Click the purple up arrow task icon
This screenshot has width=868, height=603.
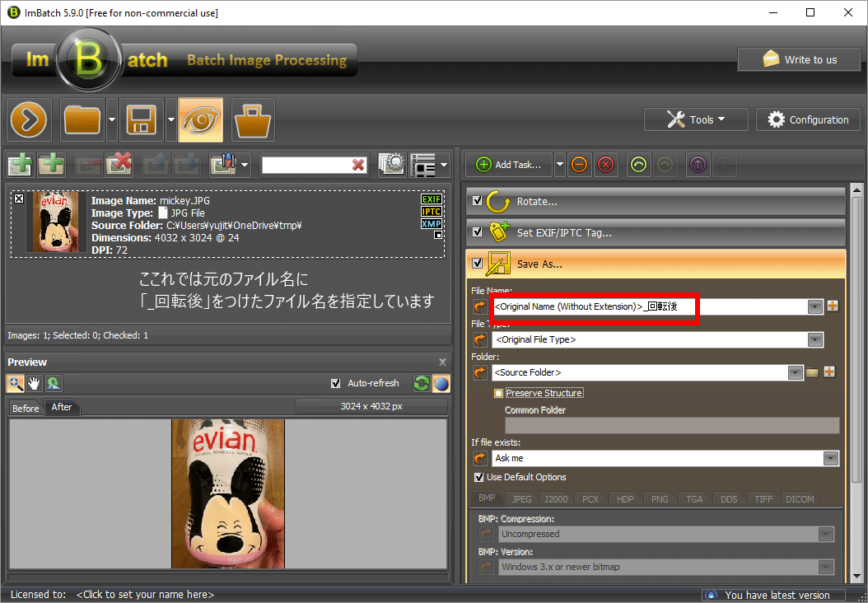click(x=697, y=165)
